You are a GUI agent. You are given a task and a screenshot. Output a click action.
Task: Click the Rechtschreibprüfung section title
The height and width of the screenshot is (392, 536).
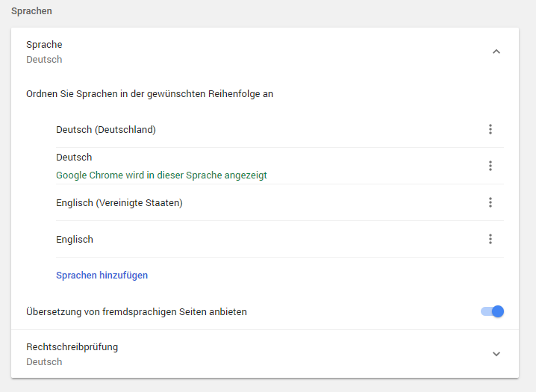click(x=72, y=347)
